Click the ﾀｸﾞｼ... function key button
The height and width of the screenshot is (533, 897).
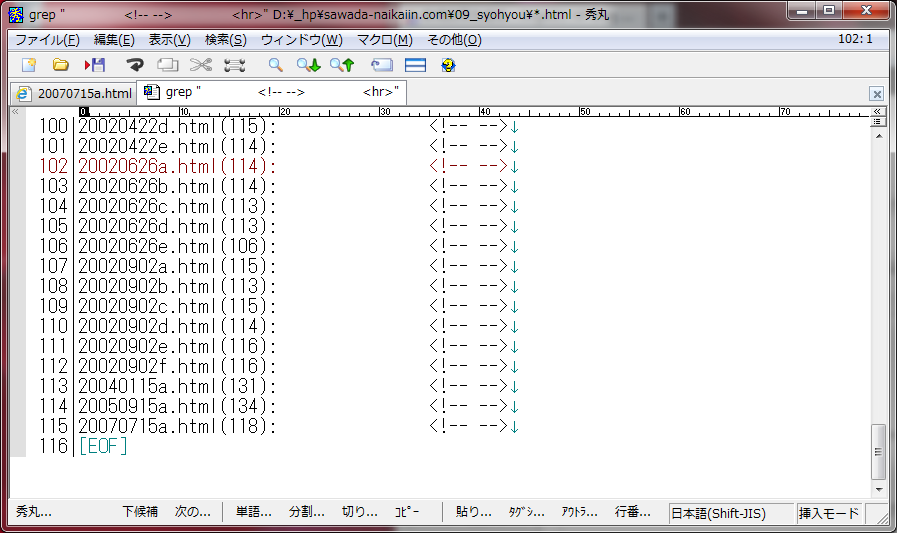(526, 512)
